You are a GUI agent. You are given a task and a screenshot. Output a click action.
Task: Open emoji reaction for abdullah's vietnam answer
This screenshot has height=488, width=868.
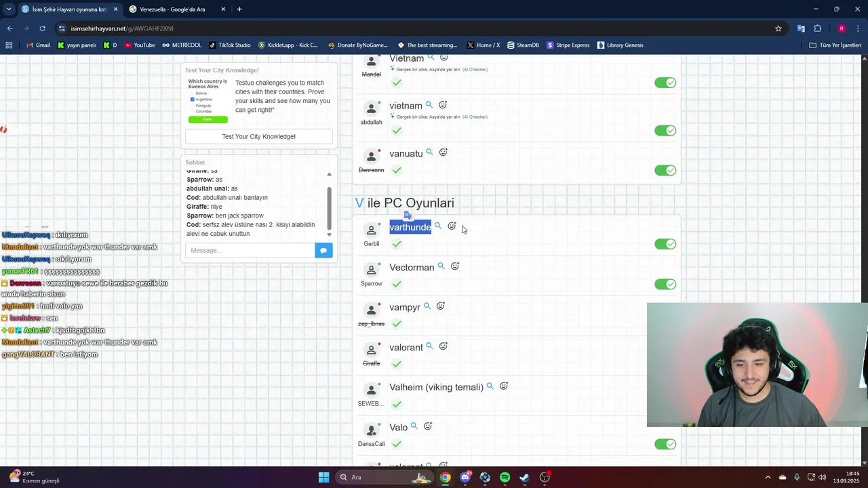tap(443, 105)
